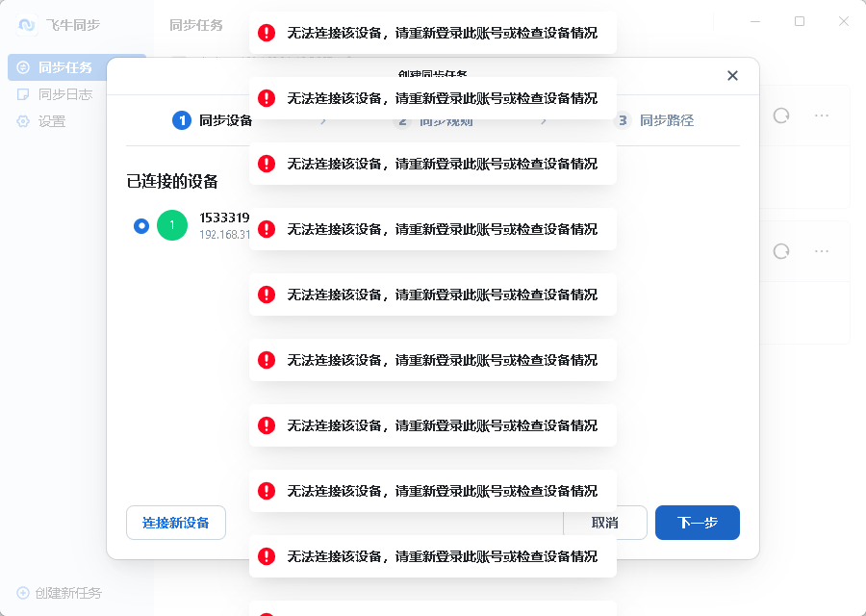Click the refresh icon on the second task

[x=780, y=251]
